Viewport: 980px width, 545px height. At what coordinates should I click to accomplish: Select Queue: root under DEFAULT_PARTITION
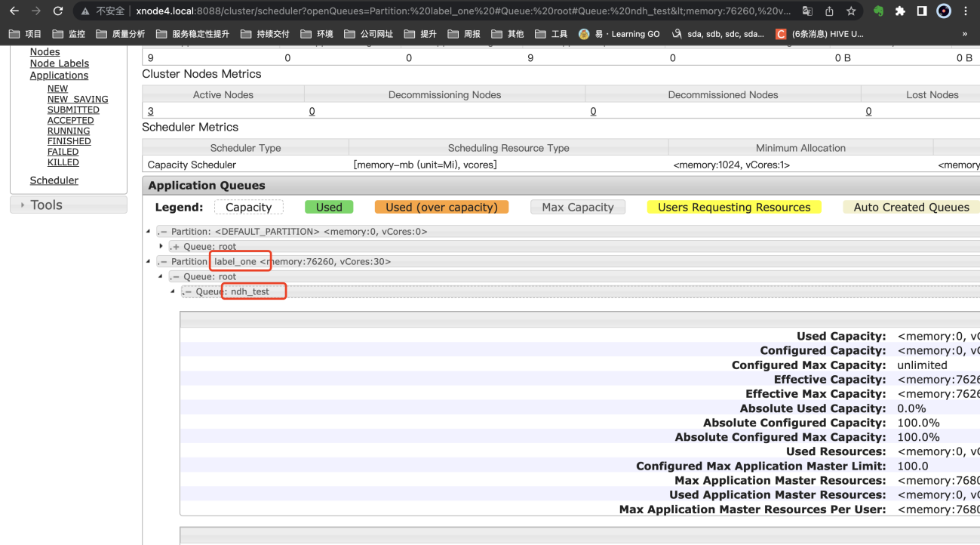(x=574, y=247)
